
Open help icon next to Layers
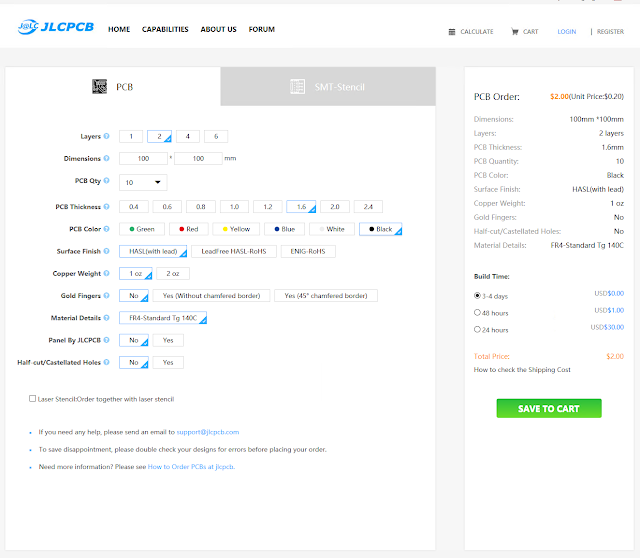click(107, 136)
